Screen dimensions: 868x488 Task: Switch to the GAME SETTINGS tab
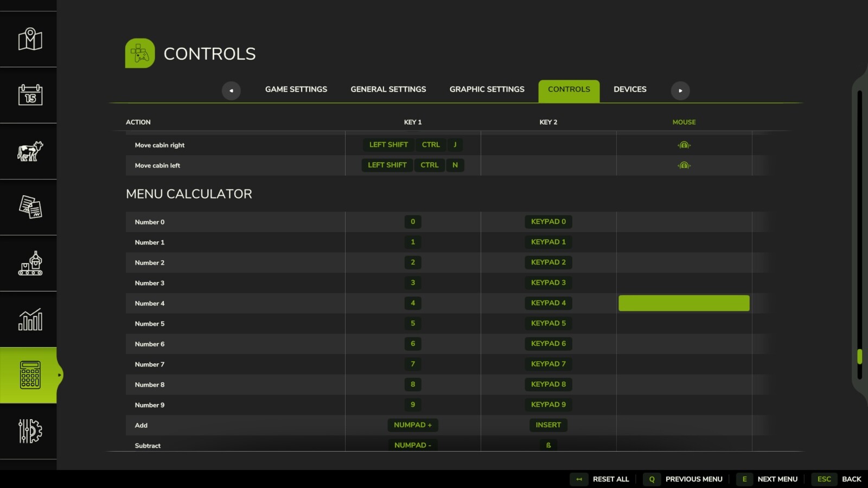296,89
